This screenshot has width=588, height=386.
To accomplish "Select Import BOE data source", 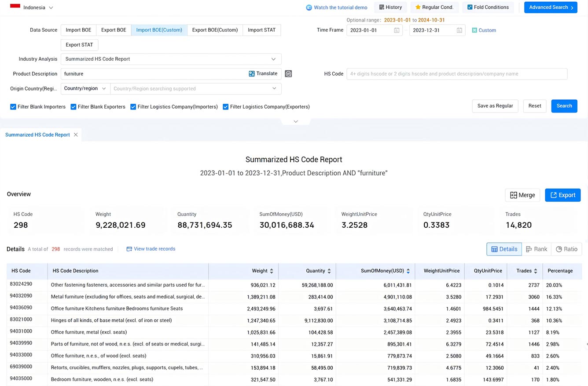I will pyautogui.click(x=78, y=30).
